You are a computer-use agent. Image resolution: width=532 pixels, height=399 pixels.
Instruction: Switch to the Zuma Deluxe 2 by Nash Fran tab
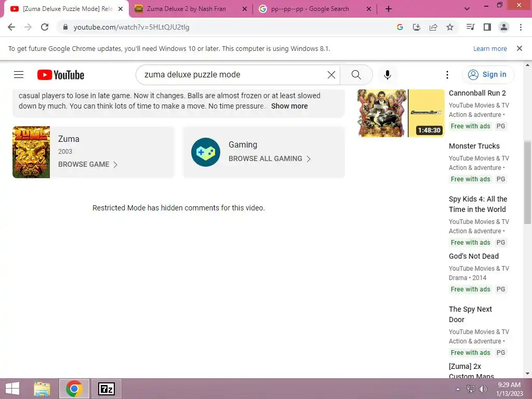pos(187,9)
